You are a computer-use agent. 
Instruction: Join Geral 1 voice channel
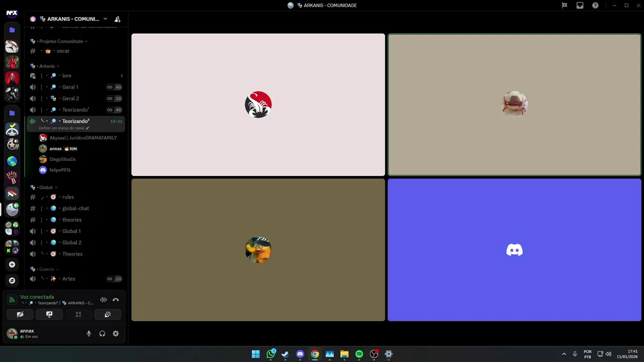point(75,87)
